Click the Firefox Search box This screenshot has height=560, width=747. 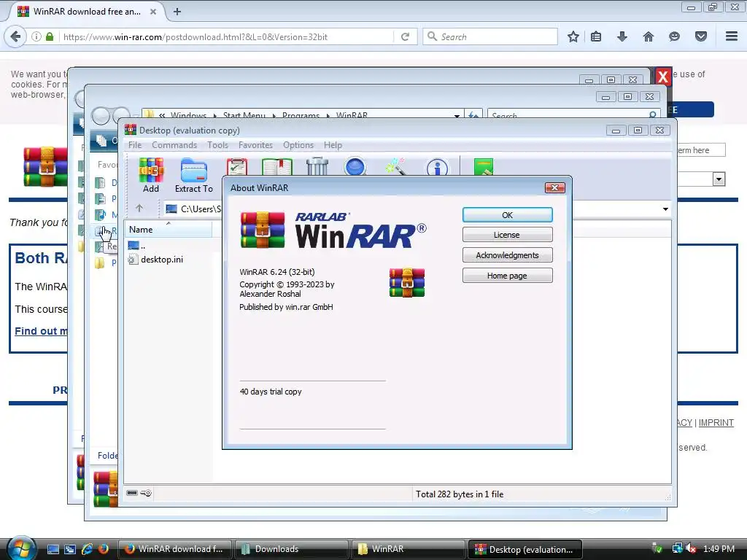[491, 36]
